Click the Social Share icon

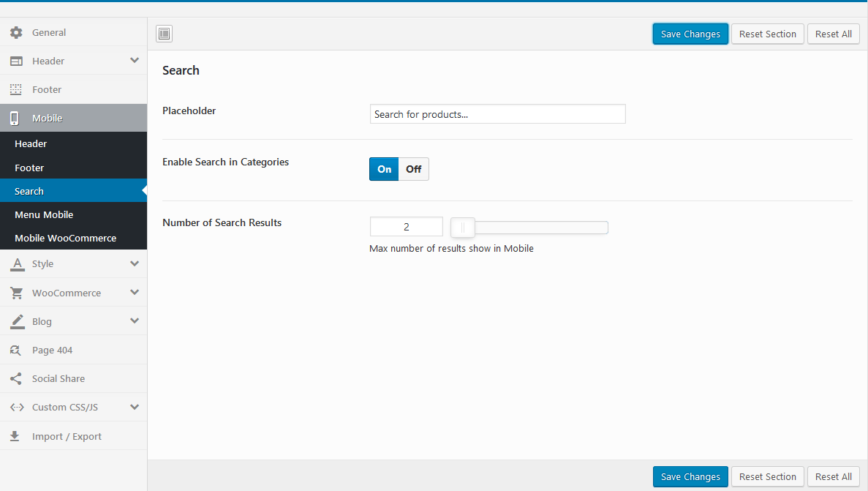coord(16,378)
